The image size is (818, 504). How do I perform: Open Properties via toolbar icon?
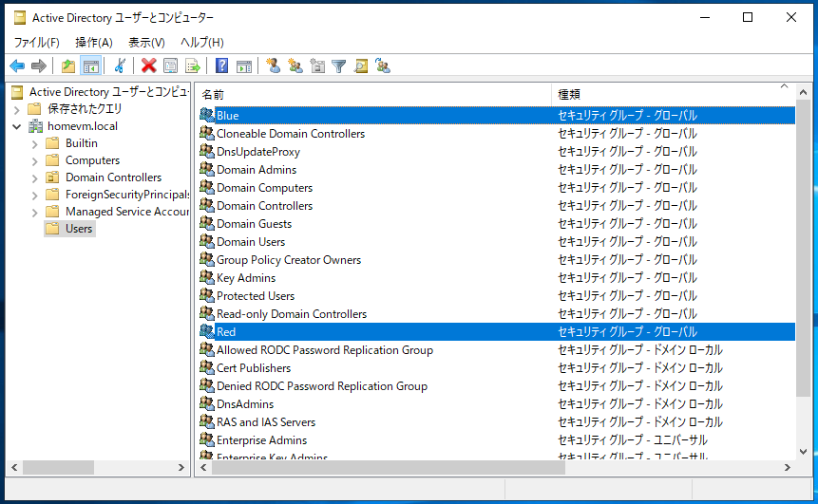171,65
